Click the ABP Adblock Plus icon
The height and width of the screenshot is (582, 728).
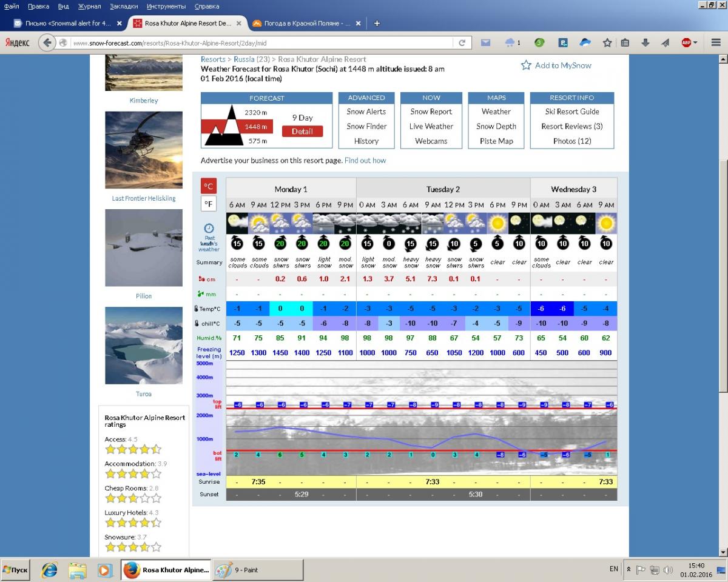[686, 43]
